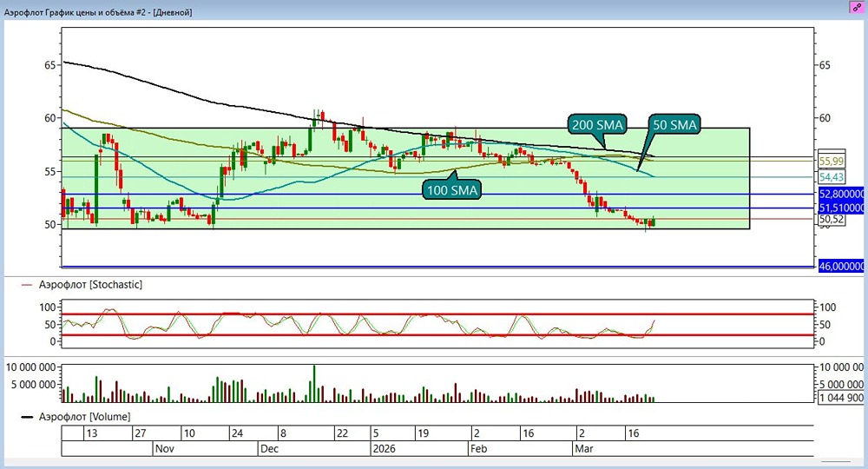Click the 46,000000 level price tag

(x=841, y=267)
